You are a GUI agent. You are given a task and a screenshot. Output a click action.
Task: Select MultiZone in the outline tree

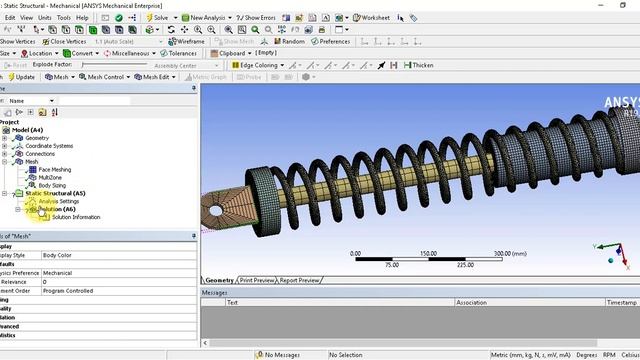point(50,178)
